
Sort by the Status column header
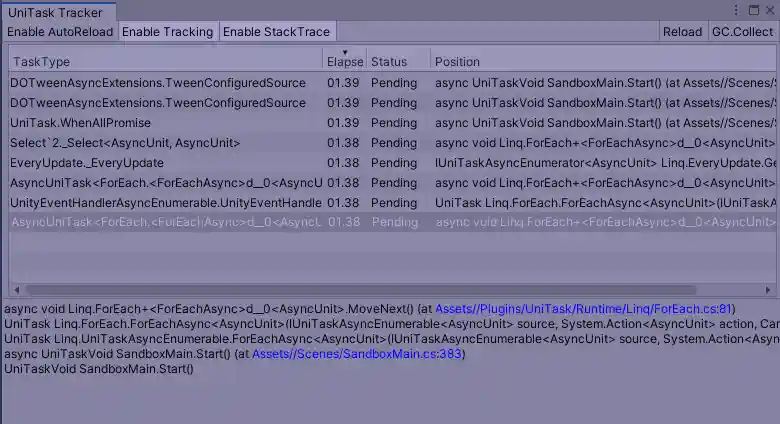(397, 62)
